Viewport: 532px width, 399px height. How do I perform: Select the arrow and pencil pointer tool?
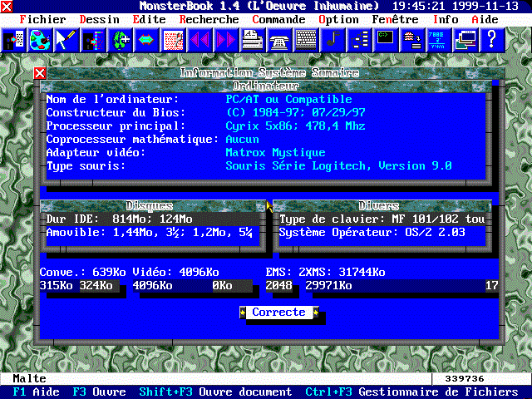(x=66, y=40)
